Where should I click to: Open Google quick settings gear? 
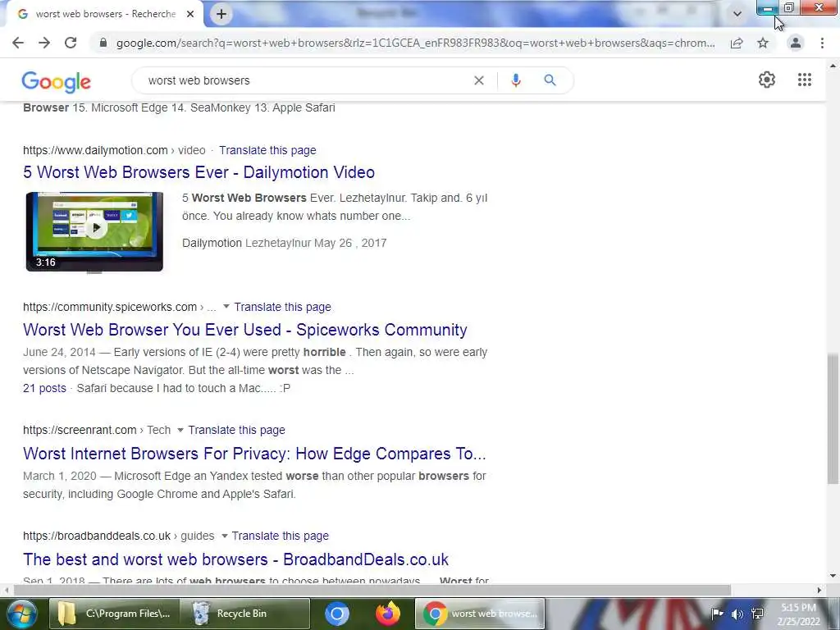pos(767,80)
